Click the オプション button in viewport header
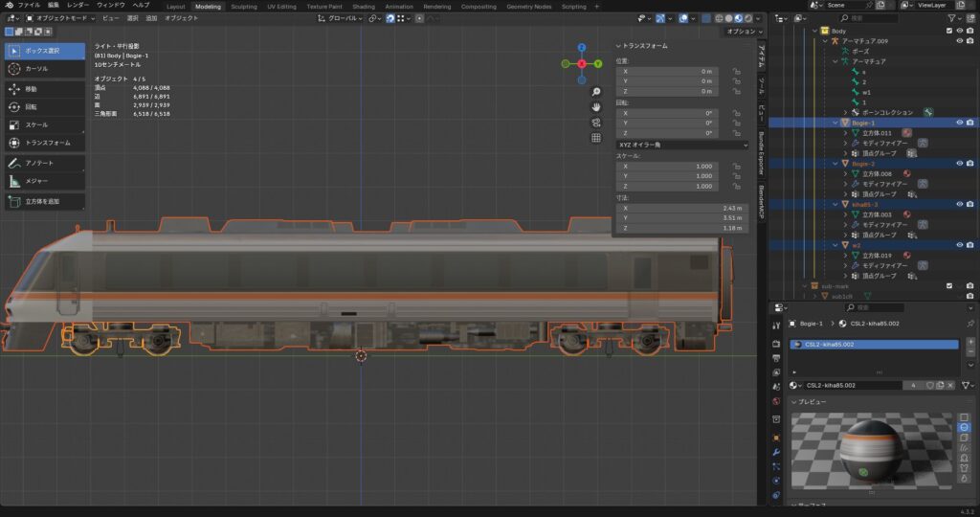980x517 pixels. pyautogui.click(x=742, y=31)
